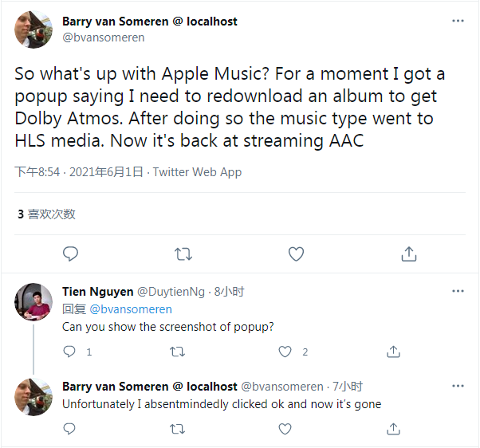Open Barry van Someren's profile name in header
Screen dimensions: 480x448
[149, 22]
